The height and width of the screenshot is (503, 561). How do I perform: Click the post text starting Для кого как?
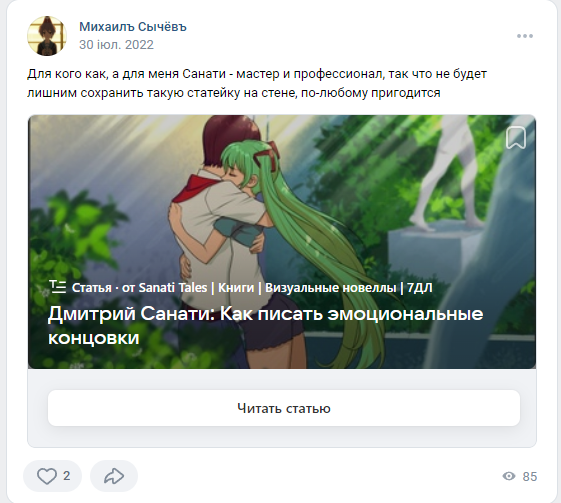(257, 74)
